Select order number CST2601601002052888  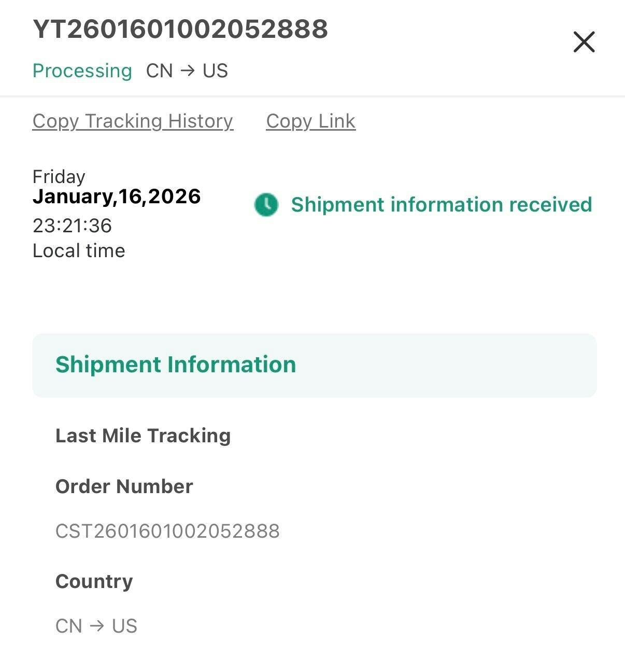click(167, 531)
